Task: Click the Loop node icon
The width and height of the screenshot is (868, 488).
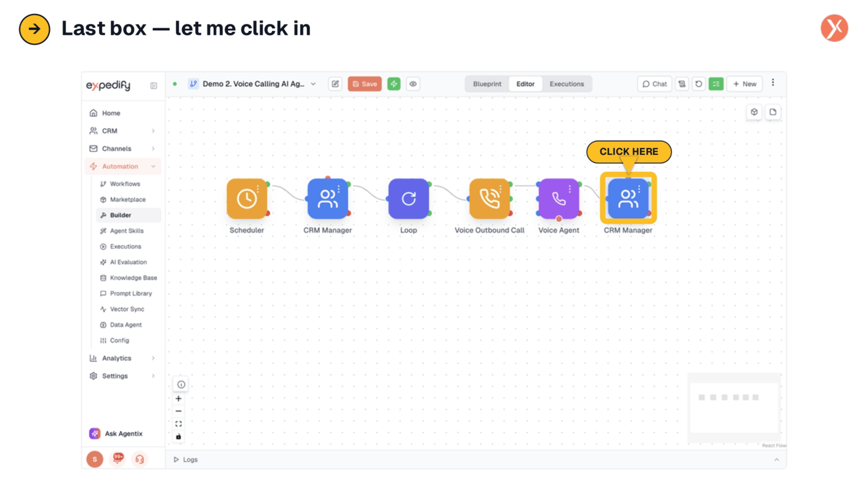Action: click(x=409, y=198)
